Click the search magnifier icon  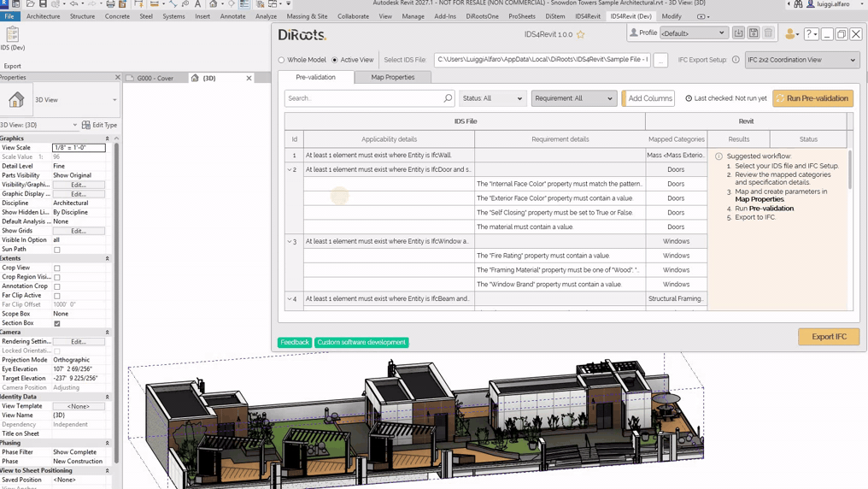click(448, 98)
